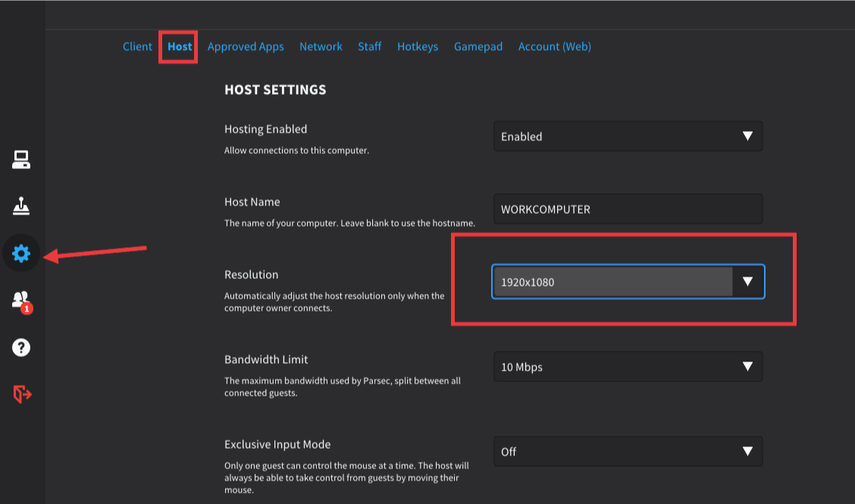
Task: Open the Gamepad tab
Action: coord(478,47)
